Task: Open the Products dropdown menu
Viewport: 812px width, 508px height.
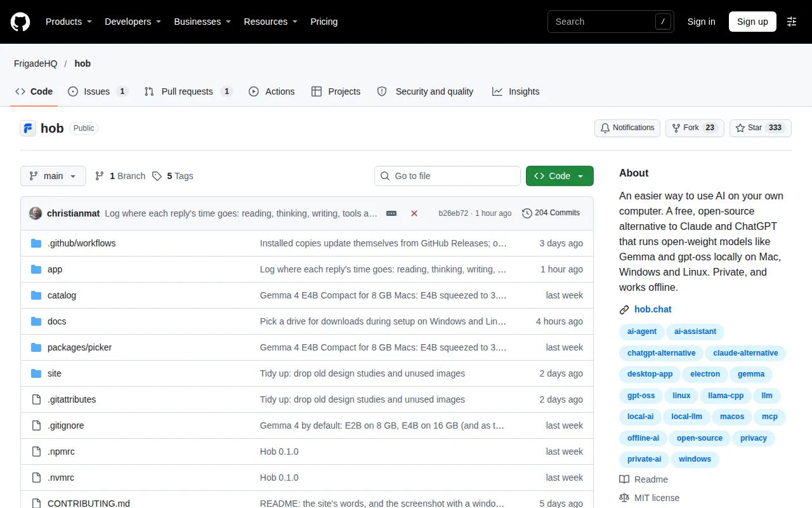Action: (x=69, y=22)
